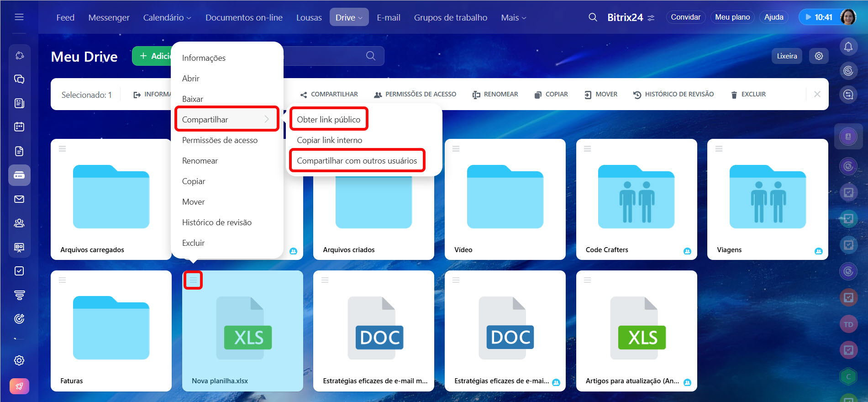Select Compartilhar com outros usuários option
The height and width of the screenshot is (402, 868).
tap(357, 161)
